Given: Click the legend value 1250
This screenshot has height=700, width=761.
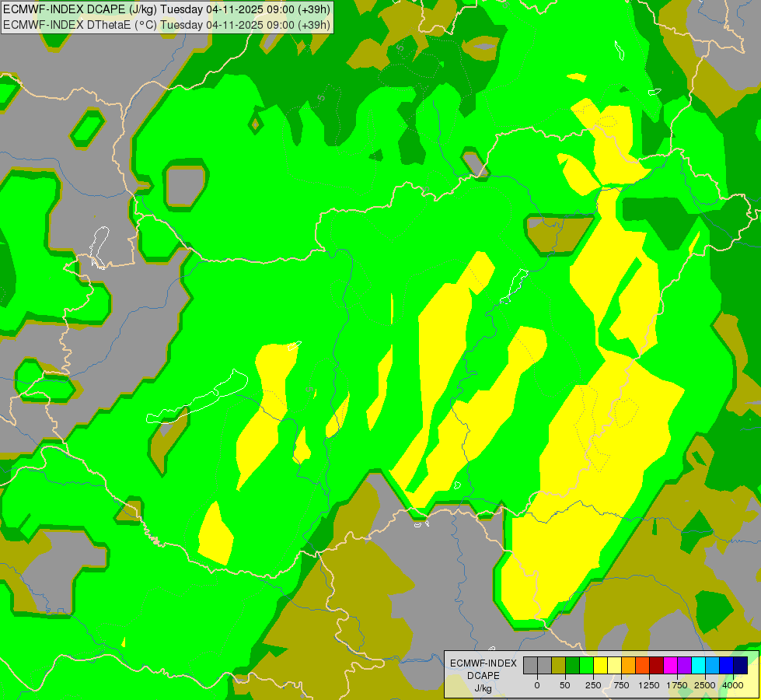Looking at the screenshot, I should (x=649, y=685).
